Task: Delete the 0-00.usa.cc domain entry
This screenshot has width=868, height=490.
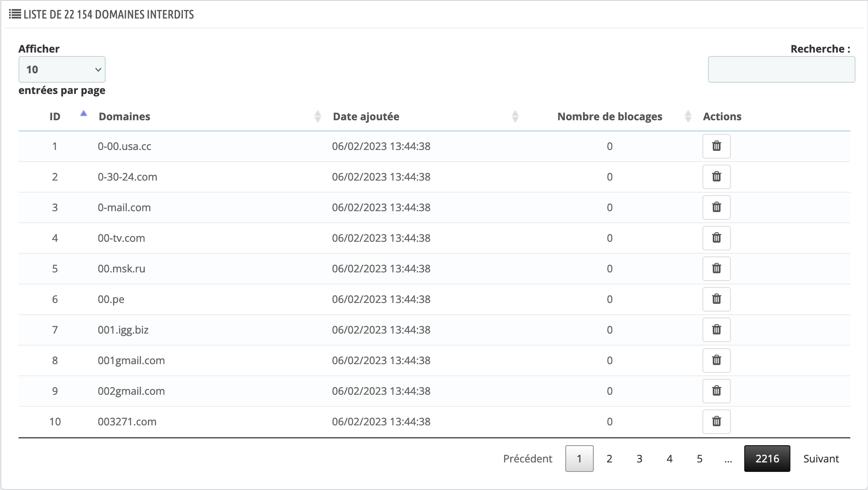Action: pyautogui.click(x=716, y=146)
